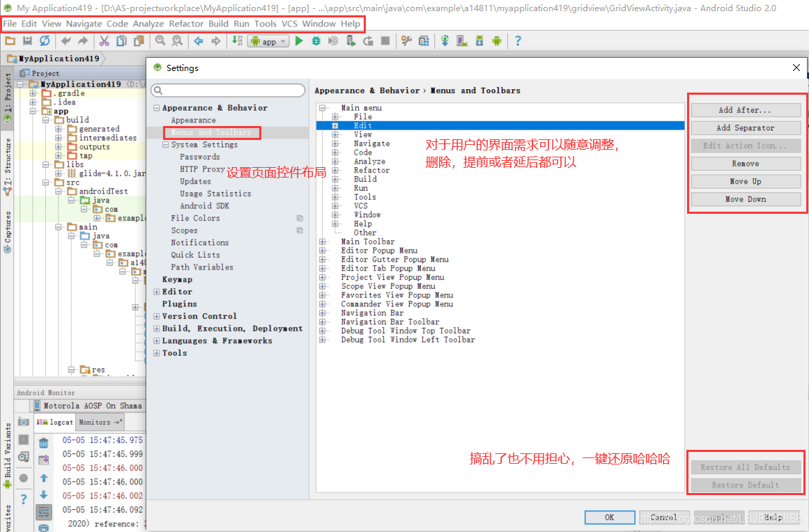This screenshot has height=532, width=809.
Task: Expand the File node under Main menu
Action: coord(335,117)
